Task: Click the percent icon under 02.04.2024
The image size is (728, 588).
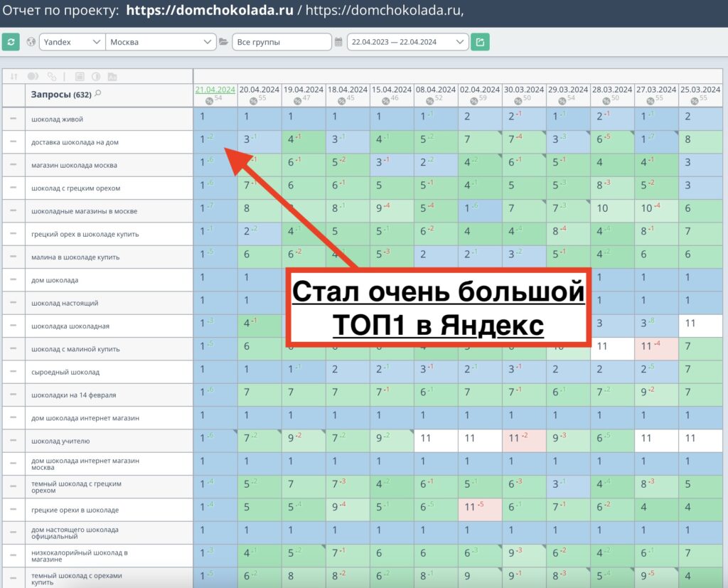Action: point(474,101)
